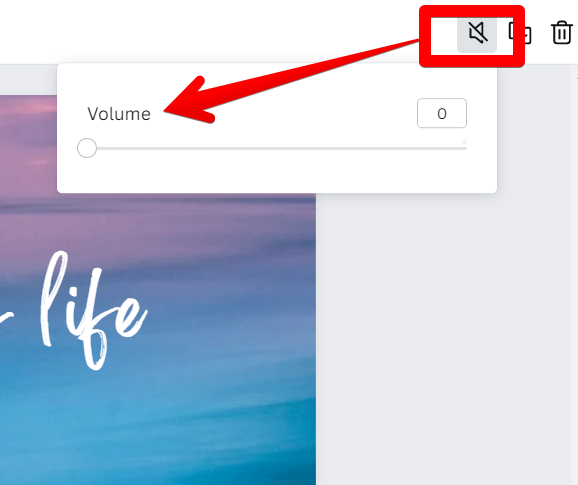Viewport: 578px width, 485px height.
Task: Delete the page with the trash icon
Action: tap(562, 33)
